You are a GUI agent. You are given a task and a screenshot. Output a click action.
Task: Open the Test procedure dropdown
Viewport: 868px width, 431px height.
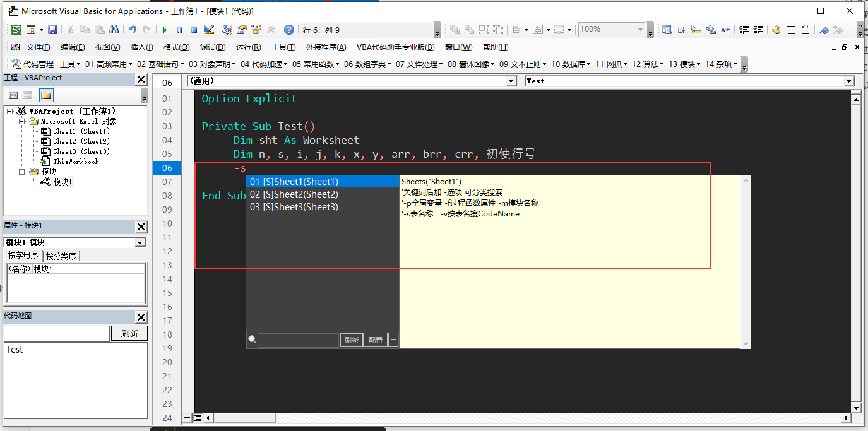coord(849,81)
